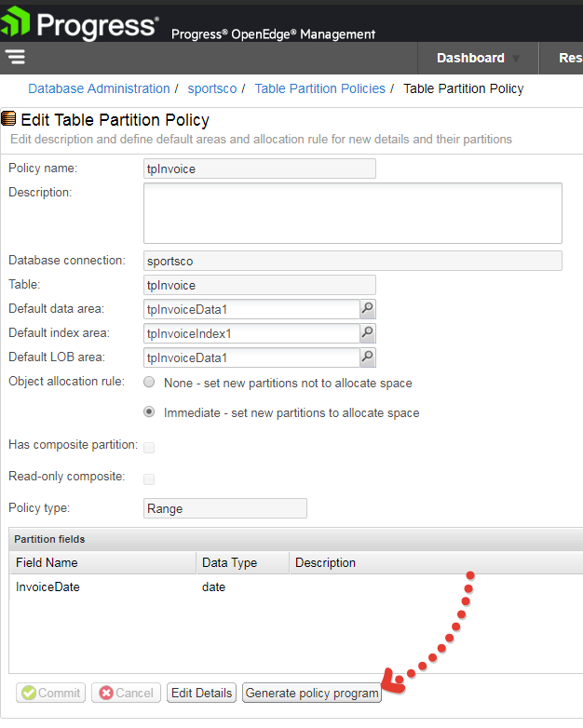The height and width of the screenshot is (728, 583).
Task: Open the hamburger navigation menu
Action: (x=15, y=57)
